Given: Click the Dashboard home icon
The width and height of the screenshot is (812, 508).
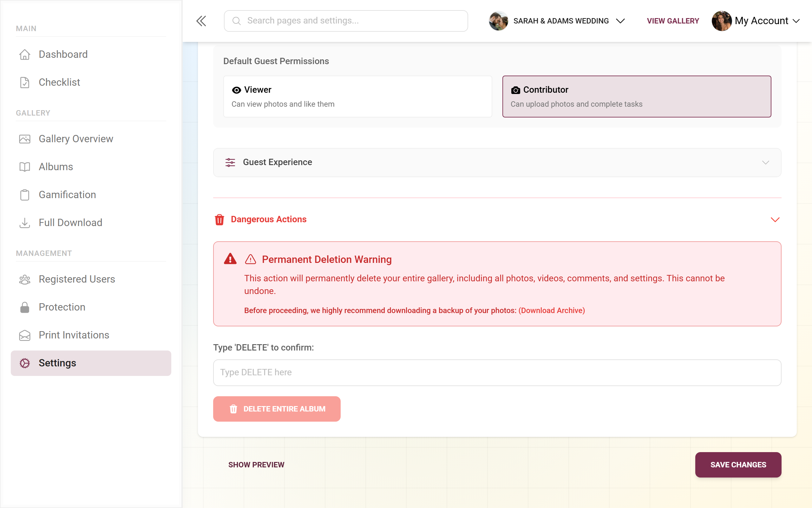Looking at the screenshot, I should (x=24, y=54).
